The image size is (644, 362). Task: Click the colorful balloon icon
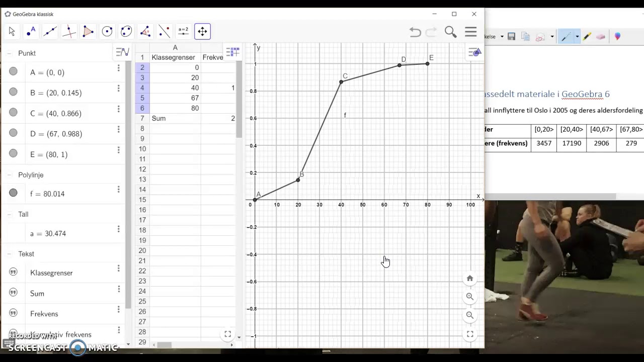(617, 37)
